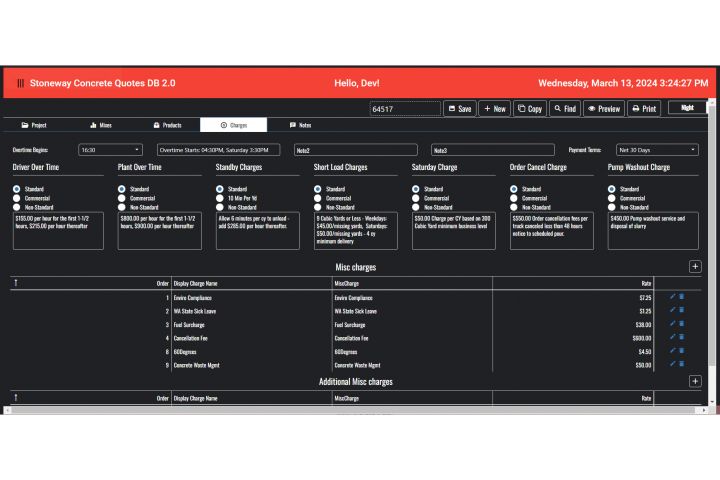The height and width of the screenshot is (480, 720).
Task: Select Commercial for Order Cancel Charge
Action: click(514, 198)
